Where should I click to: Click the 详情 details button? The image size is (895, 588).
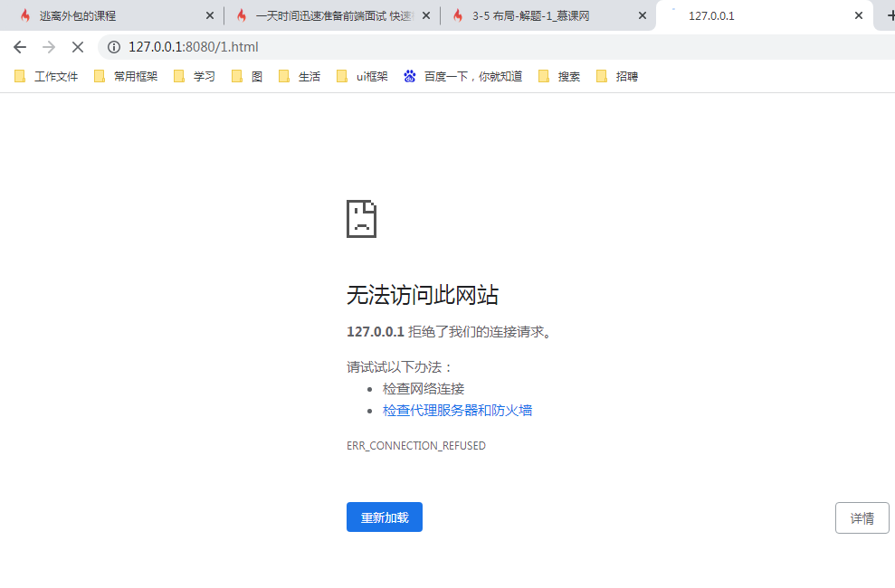click(x=861, y=517)
